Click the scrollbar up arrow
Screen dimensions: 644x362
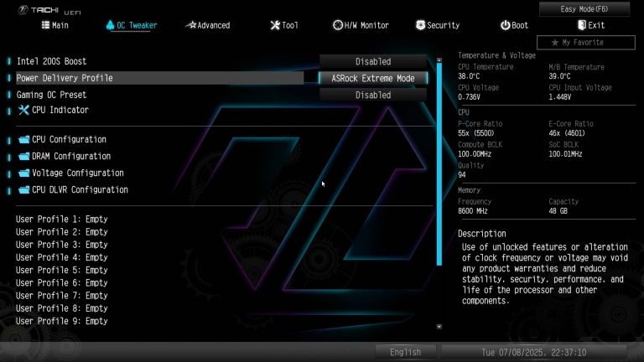439,60
